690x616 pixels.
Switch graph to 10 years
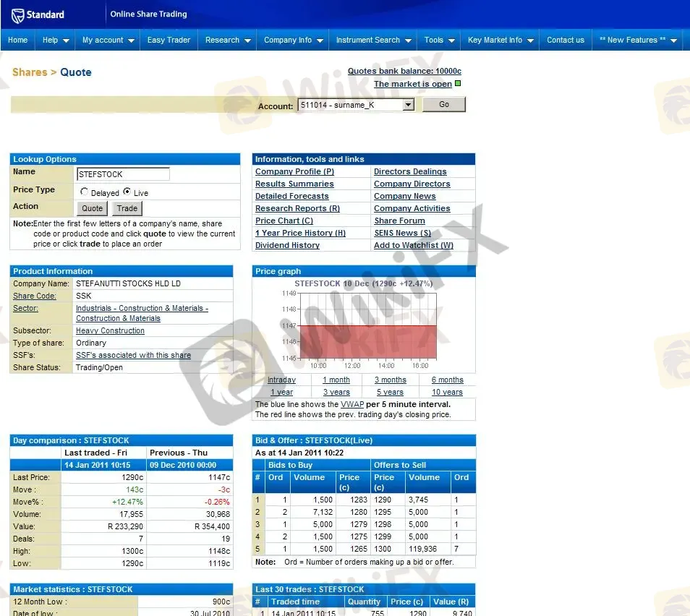(x=447, y=392)
